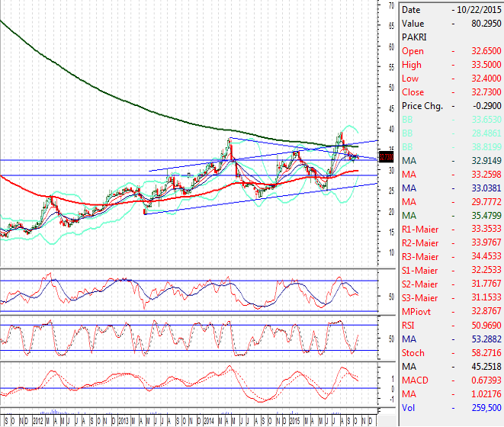Click the MPiovt pivot label
The height and width of the screenshot is (427, 504).
(x=416, y=312)
